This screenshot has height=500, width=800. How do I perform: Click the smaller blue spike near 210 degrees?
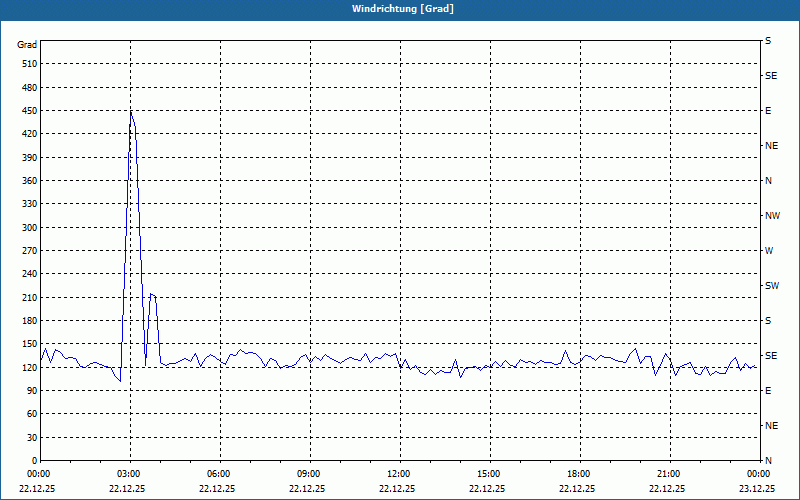[153, 294]
